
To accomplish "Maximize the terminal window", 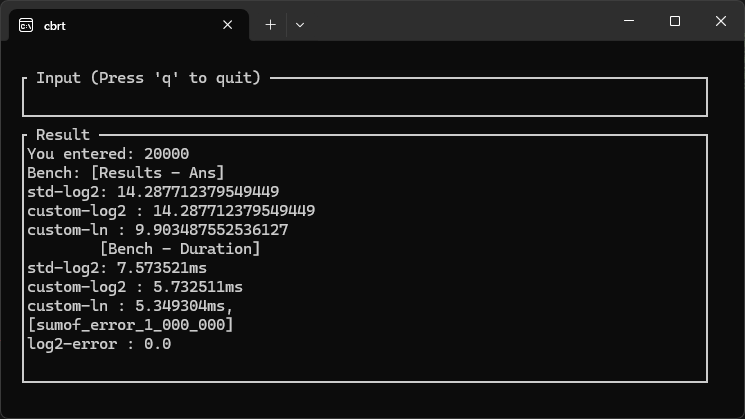I will (675, 21).
